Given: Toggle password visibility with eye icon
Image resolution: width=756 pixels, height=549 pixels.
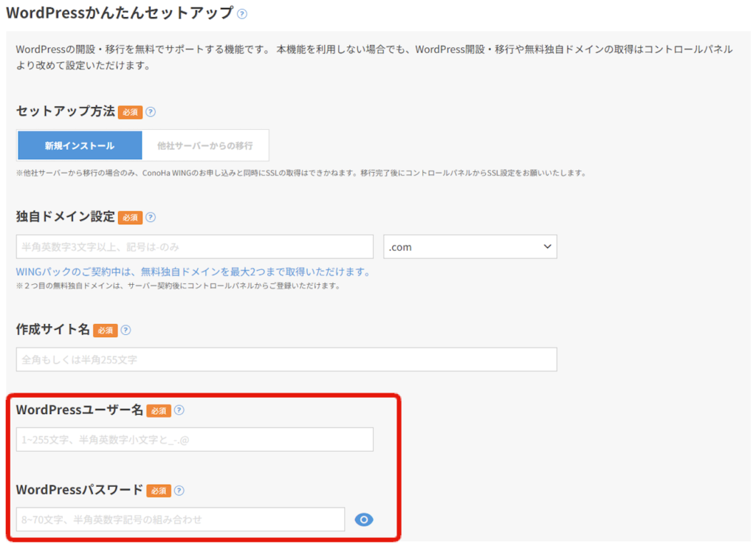Looking at the screenshot, I should [364, 520].
